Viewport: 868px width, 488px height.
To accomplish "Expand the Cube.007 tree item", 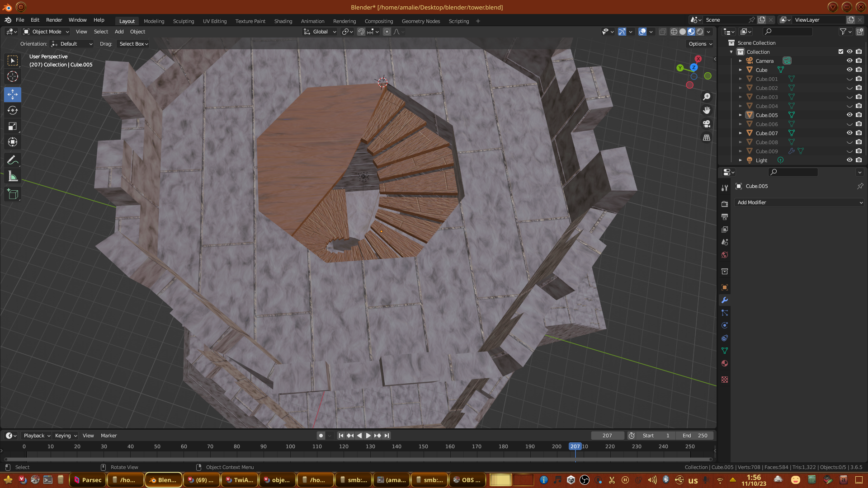I will pyautogui.click(x=740, y=133).
